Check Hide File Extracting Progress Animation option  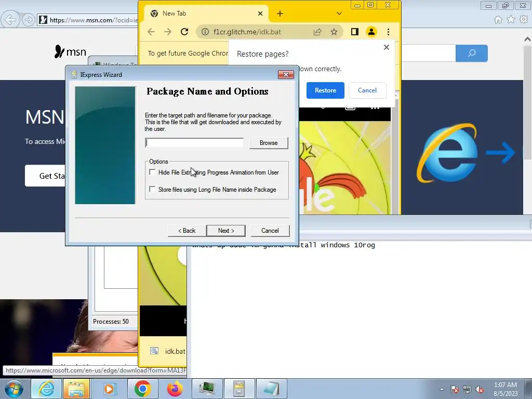152,172
